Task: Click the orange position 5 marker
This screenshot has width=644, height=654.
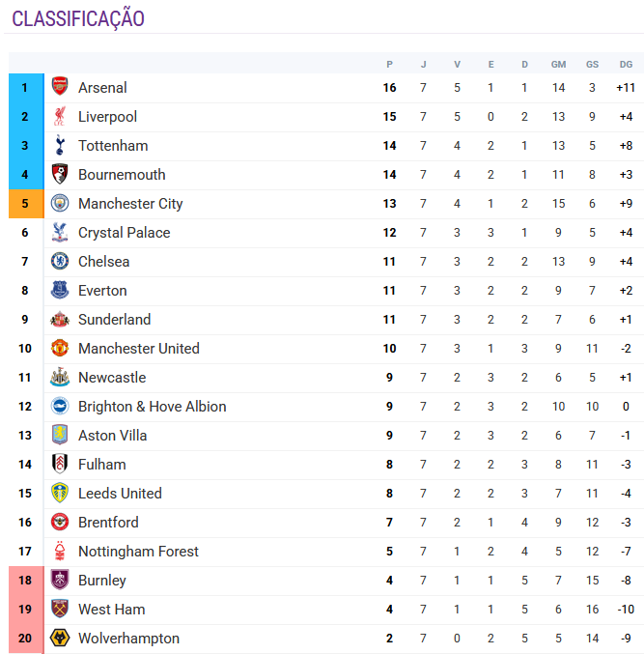Action: tap(25, 203)
